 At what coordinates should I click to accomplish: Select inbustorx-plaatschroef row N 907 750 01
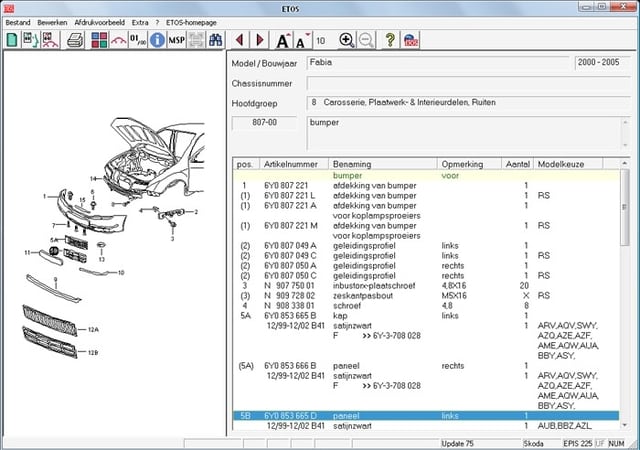point(426,285)
